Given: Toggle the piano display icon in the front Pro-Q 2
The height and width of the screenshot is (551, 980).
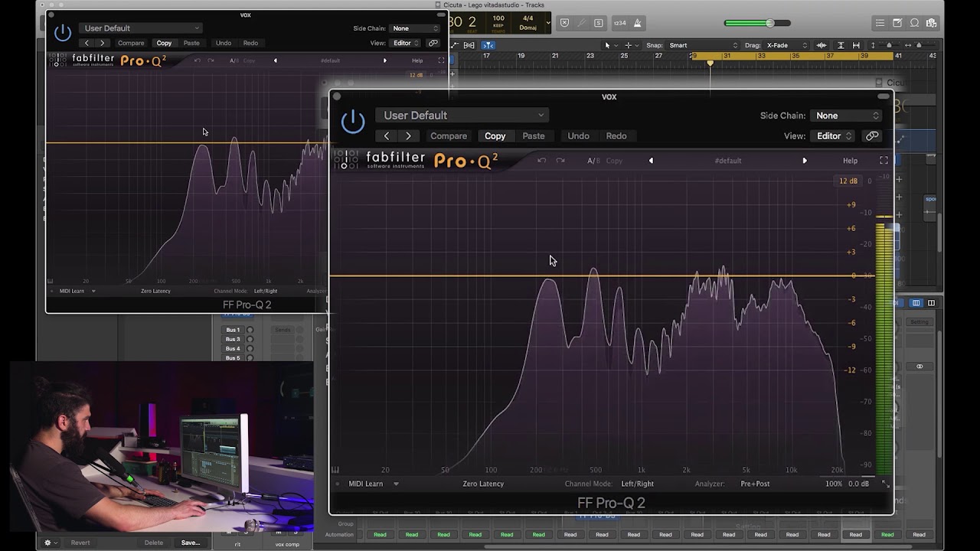Looking at the screenshot, I should tap(335, 470).
